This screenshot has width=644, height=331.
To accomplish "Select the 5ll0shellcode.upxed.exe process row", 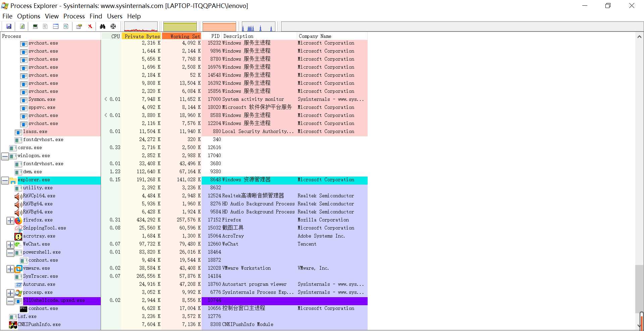I will [184, 301].
